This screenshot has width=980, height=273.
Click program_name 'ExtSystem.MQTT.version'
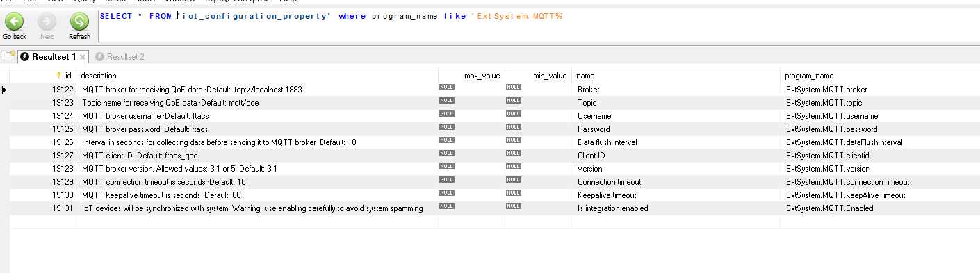pos(828,169)
